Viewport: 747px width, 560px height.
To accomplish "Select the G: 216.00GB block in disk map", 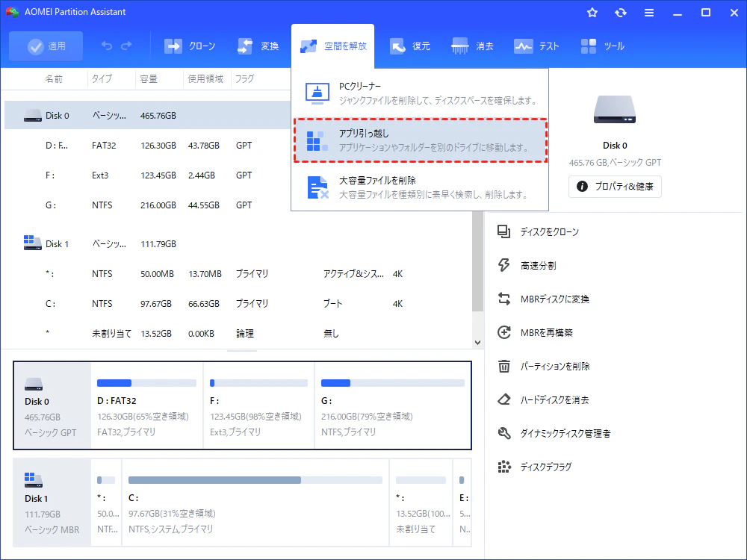I will point(393,405).
